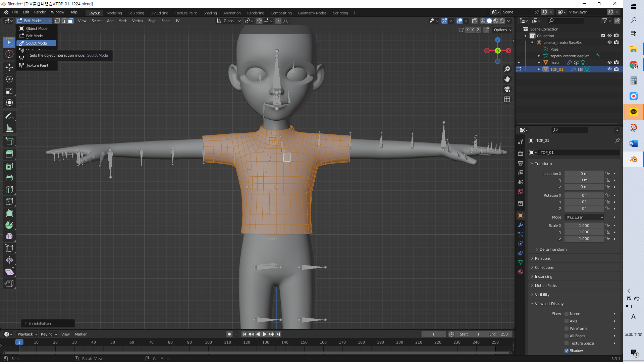Screen dimensions: 644x362
Task: Click the Scale X value field
Action: [x=584, y=226]
